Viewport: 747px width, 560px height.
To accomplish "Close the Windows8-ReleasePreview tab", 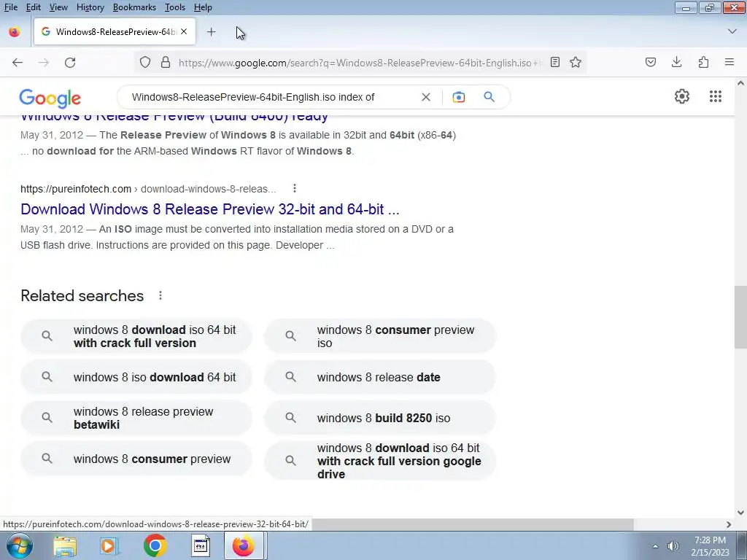I will pyautogui.click(x=184, y=31).
